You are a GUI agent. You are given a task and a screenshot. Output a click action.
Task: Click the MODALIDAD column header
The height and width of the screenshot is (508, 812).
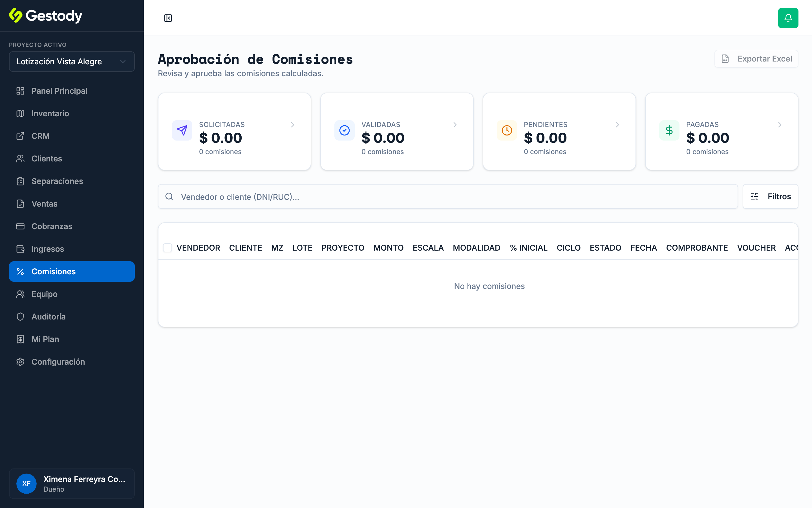(x=476, y=248)
